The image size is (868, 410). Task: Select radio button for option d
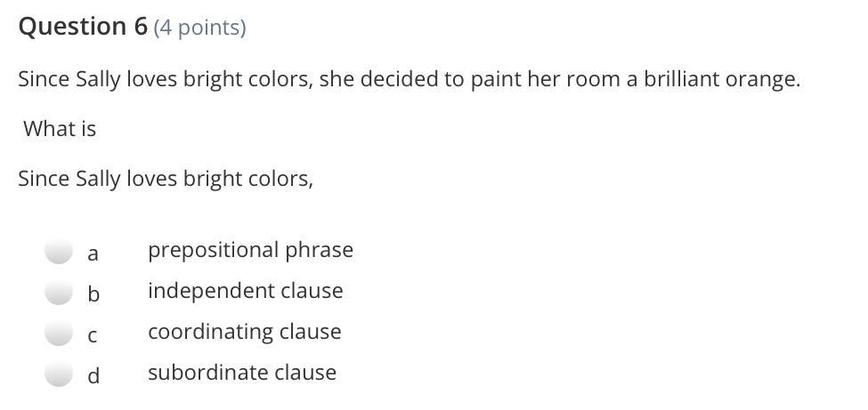[59, 374]
